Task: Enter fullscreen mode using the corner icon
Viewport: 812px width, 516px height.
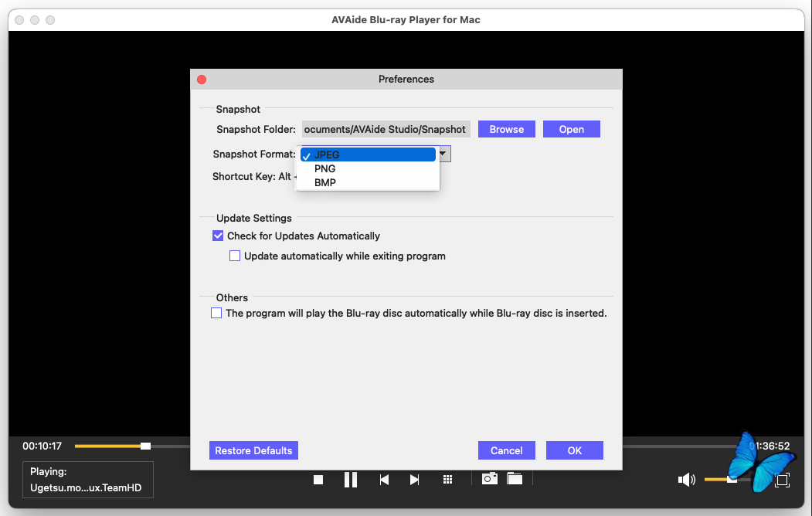Action: [782, 480]
